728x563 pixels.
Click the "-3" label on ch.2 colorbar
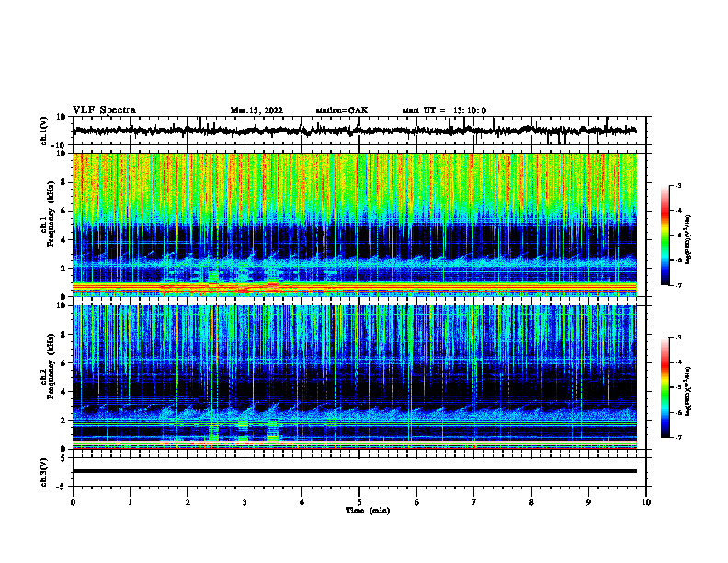click(x=678, y=338)
